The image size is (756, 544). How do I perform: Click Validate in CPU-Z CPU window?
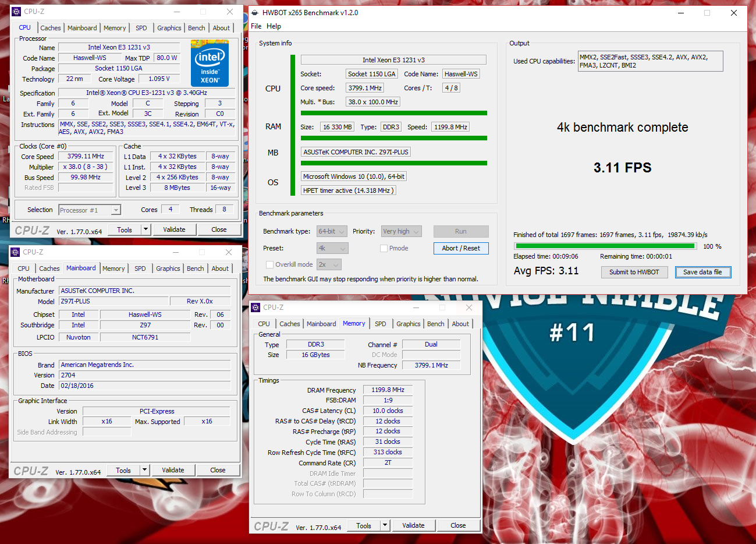[x=174, y=229]
